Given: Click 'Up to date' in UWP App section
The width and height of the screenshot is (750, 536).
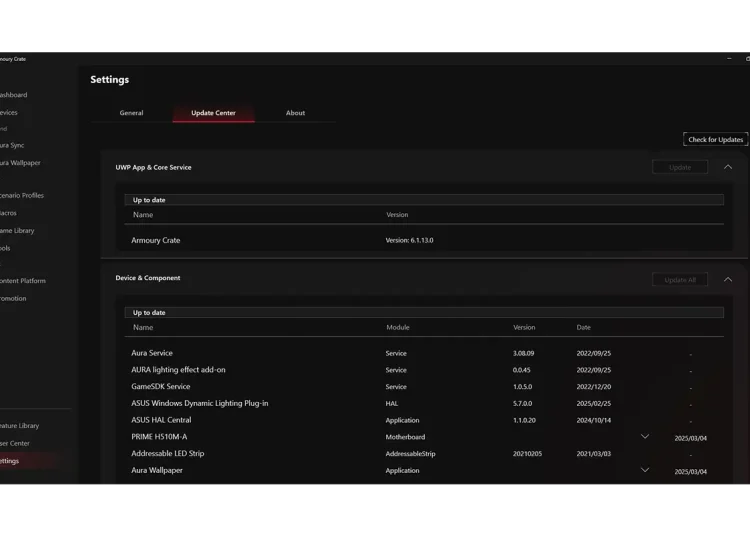Looking at the screenshot, I should (149, 200).
